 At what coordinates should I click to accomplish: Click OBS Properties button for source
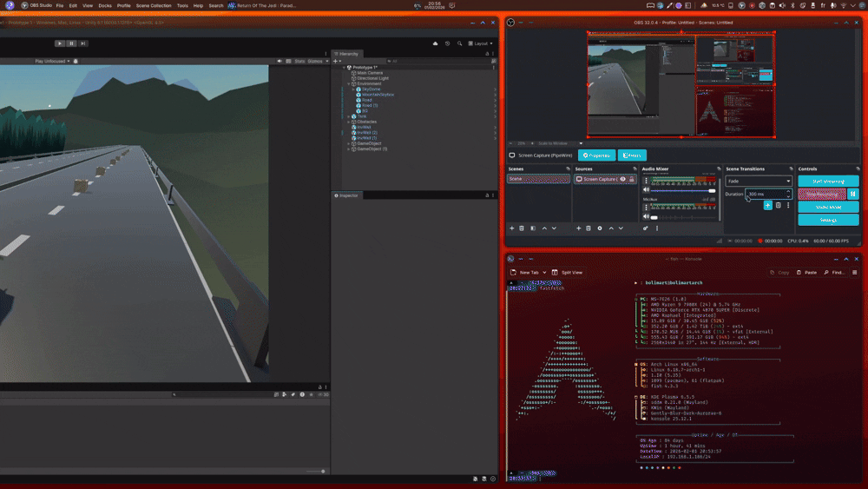click(596, 155)
